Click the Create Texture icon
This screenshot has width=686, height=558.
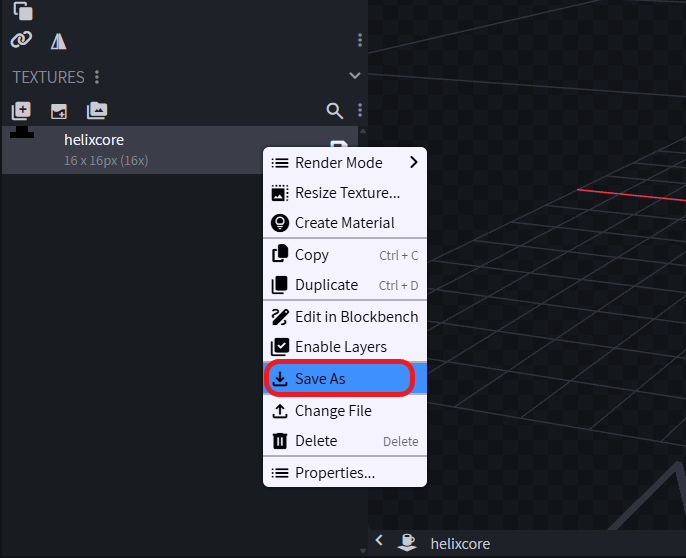59,111
